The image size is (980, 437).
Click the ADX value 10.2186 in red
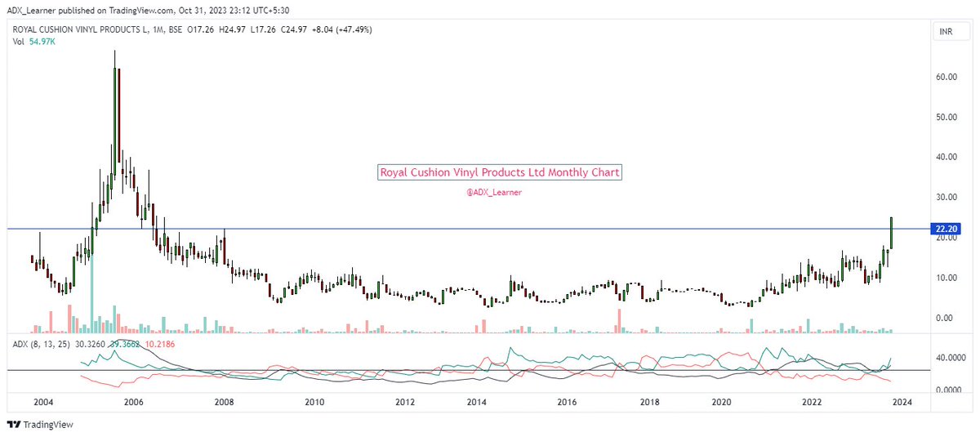(x=159, y=345)
